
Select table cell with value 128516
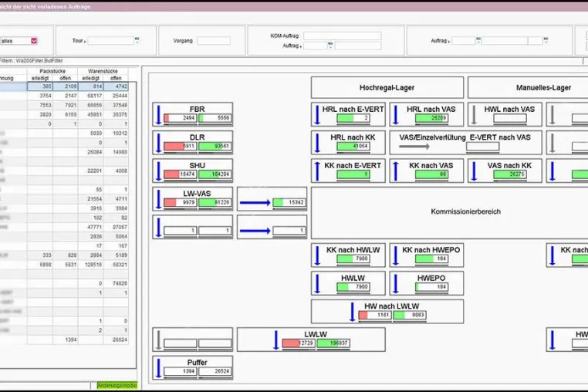coord(90,265)
